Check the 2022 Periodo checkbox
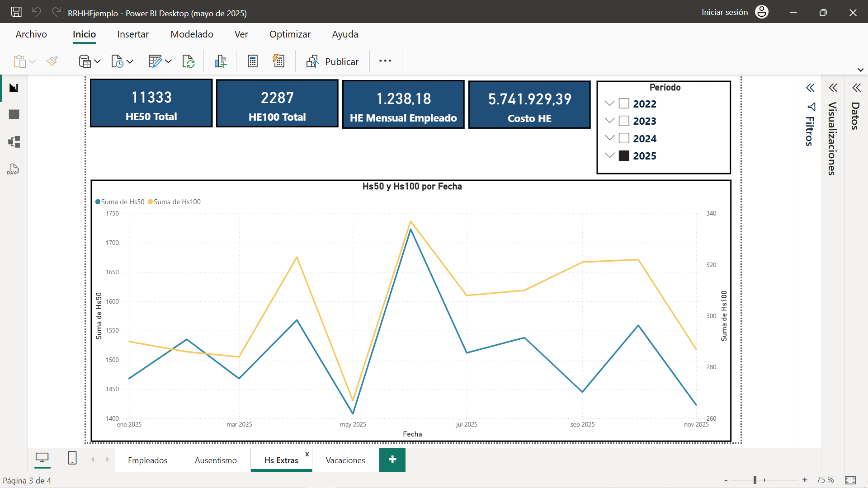 (x=624, y=103)
